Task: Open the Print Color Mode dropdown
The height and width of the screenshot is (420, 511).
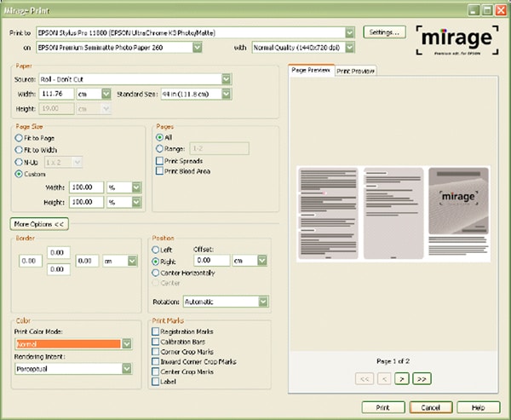Action: (x=126, y=344)
